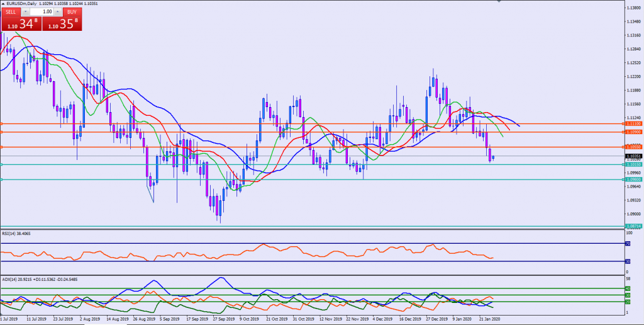644x325 pixels.
Task: Select the 1.11100 orange price level label
Action: coord(633,124)
